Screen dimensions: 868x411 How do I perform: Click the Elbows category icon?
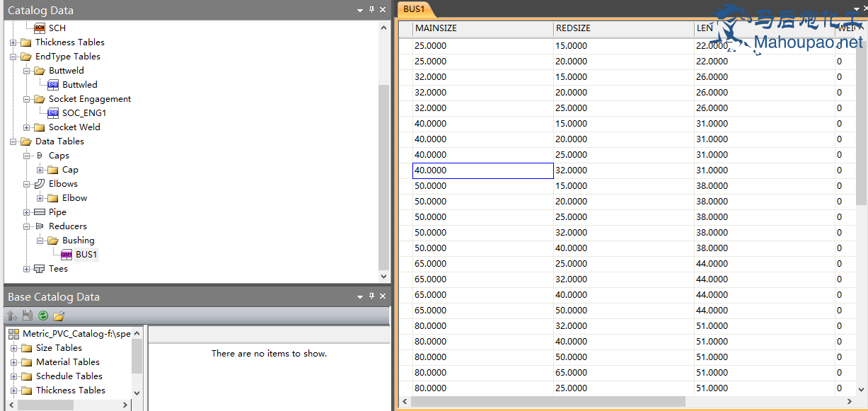pyautogui.click(x=40, y=184)
